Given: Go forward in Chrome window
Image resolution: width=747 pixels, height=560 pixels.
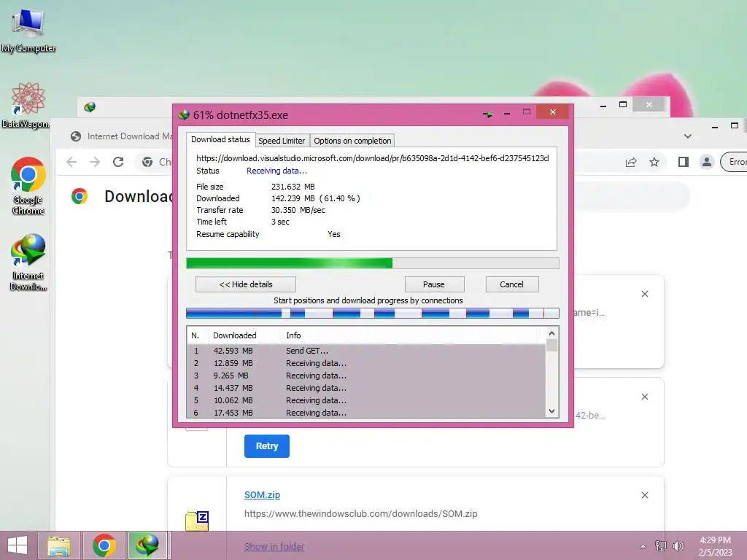Looking at the screenshot, I should click(95, 162).
